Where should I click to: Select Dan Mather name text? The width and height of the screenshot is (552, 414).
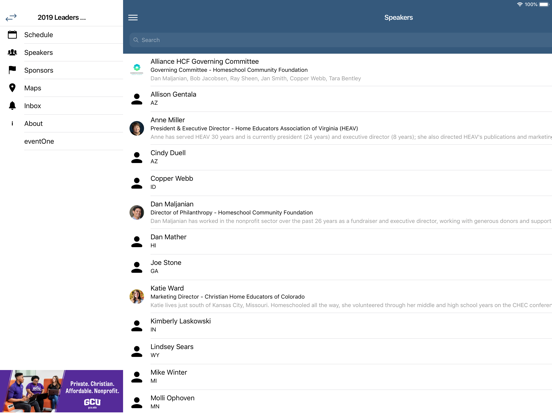pyautogui.click(x=168, y=237)
